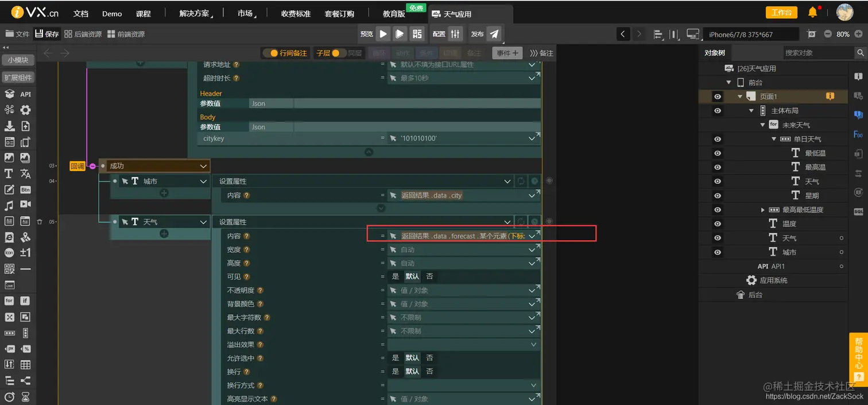The width and height of the screenshot is (868, 405).
Task: Select the music note audio component
Action: pos(9,205)
